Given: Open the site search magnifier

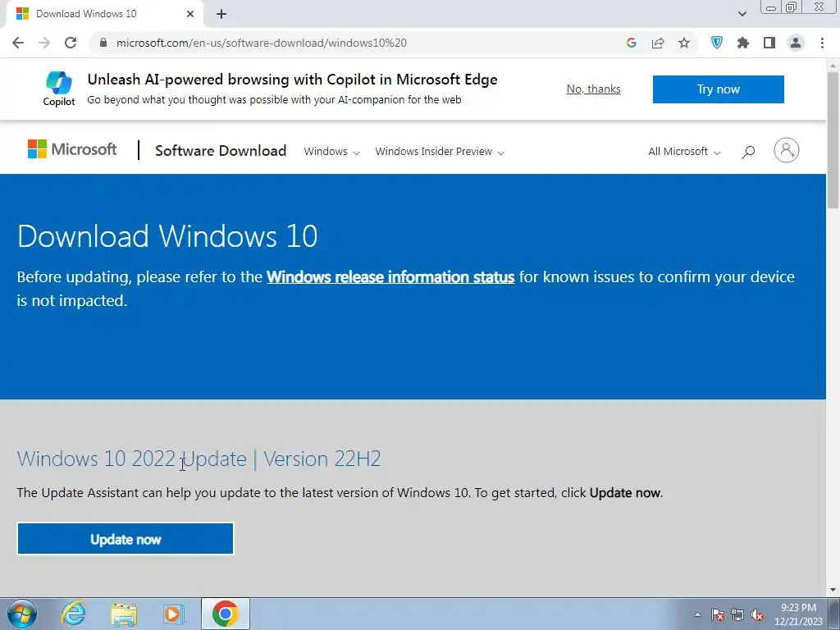Looking at the screenshot, I should (x=748, y=152).
